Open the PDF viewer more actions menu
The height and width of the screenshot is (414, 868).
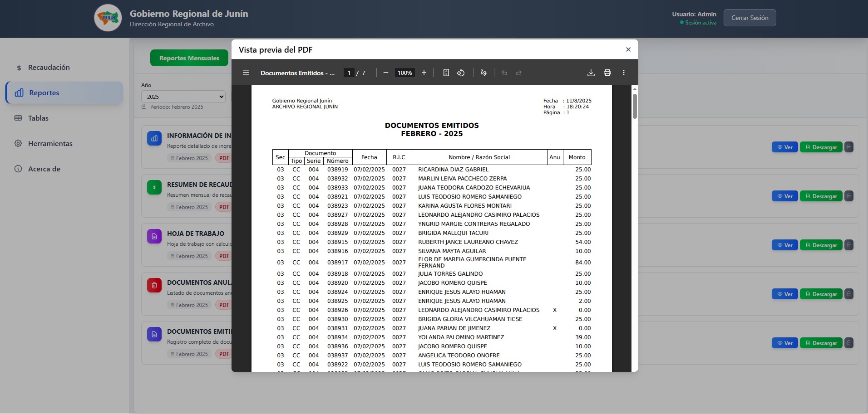coord(624,73)
